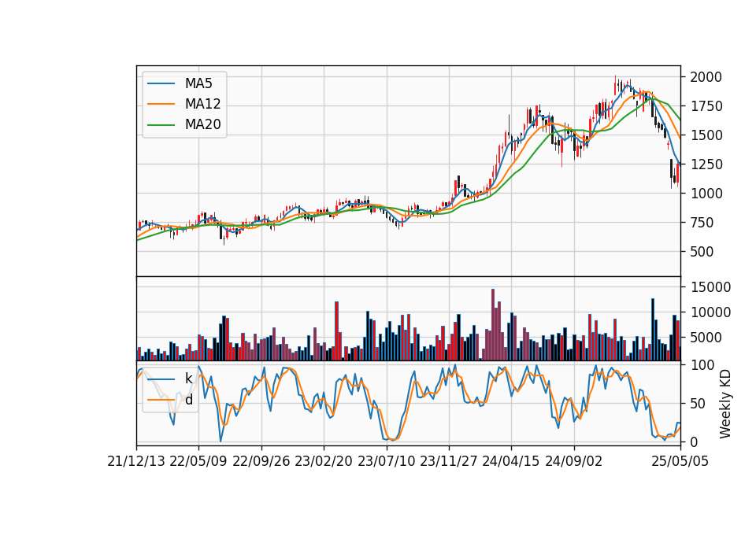Viewport: 756px width, 543px height.
Task: Click the MA5 legend label
Action: pos(198,83)
